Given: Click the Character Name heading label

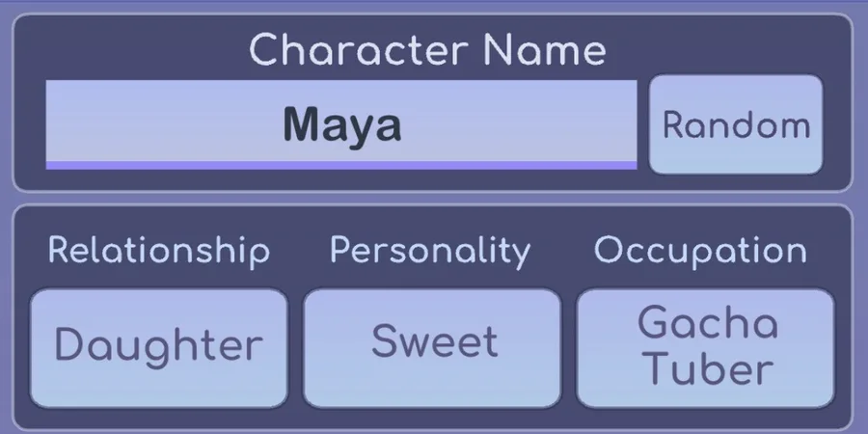Looking at the screenshot, I should [x=428, y=50].
